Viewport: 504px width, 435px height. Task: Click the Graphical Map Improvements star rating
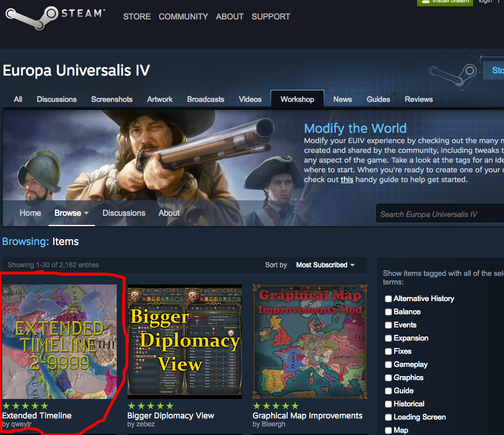coord(276,406)
